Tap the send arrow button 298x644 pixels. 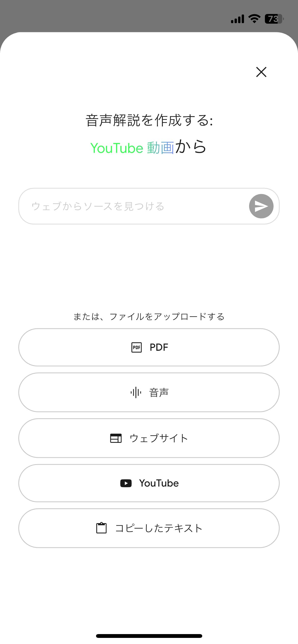(x=261, y=206)
